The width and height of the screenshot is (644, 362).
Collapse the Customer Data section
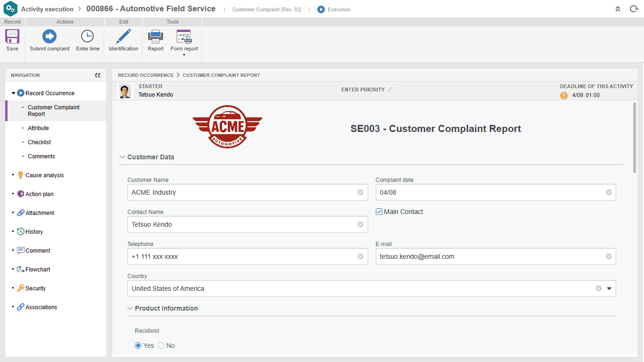(x=123, y=157)
